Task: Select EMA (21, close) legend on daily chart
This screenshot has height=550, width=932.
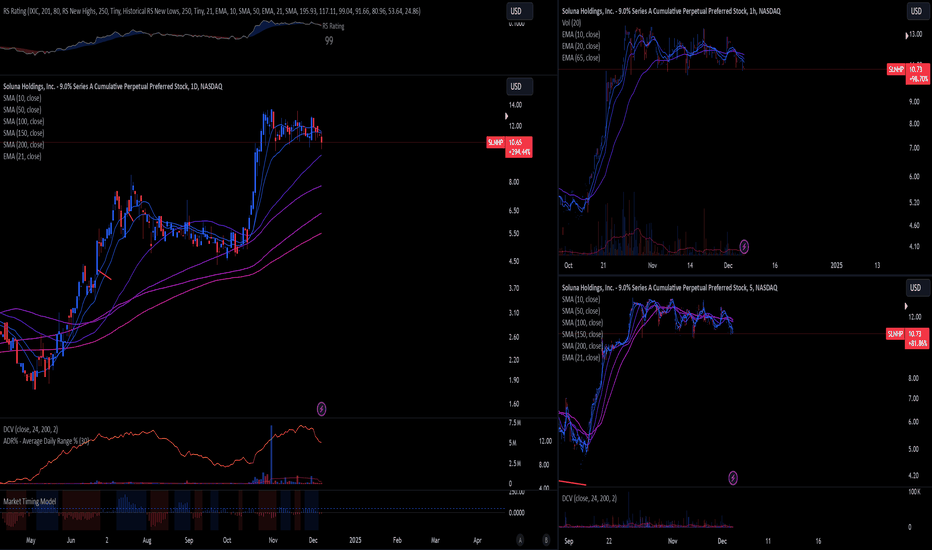Action: pyautogui.click(x=22, y=156)
